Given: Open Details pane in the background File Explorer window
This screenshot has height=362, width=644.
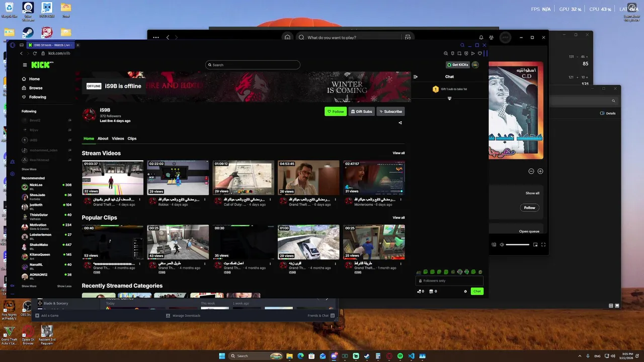Looking at the screenshot, I should pos(608,113).
